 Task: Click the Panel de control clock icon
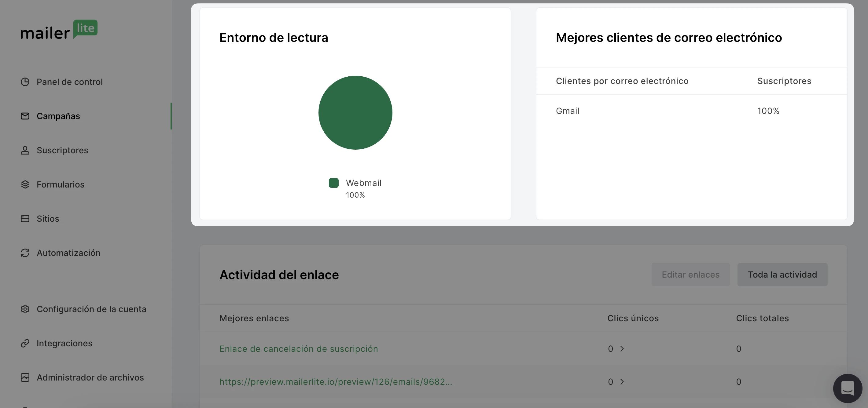pos(25,82)
